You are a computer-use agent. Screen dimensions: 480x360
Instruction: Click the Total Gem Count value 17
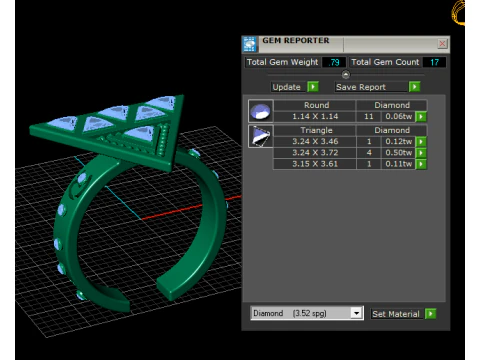[x=434, y=62]
